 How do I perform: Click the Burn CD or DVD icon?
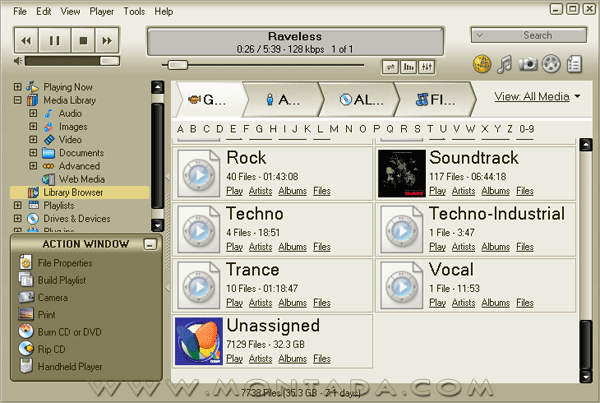(x=29, y=332)
